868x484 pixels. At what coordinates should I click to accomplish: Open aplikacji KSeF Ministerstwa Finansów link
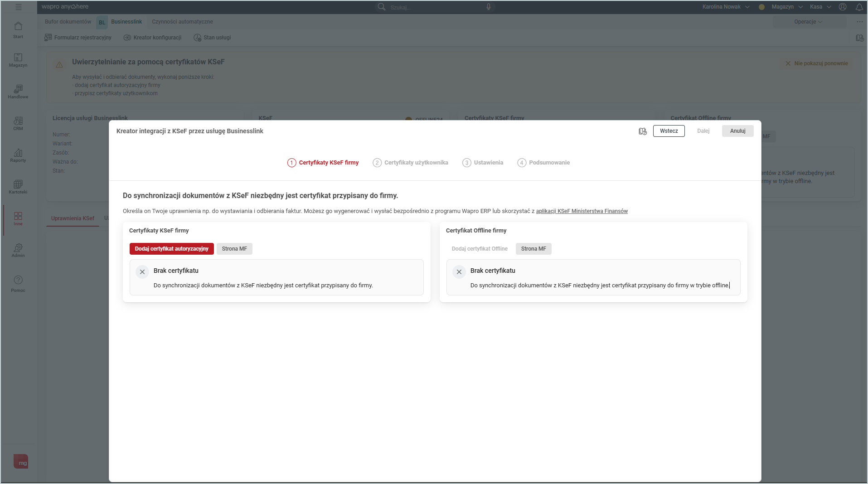(x=582, y=211)
